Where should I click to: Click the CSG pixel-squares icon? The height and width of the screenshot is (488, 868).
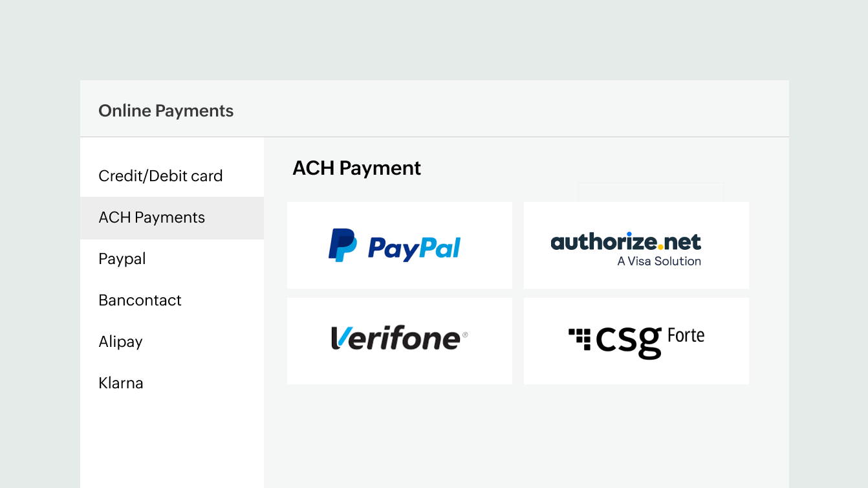[x=580, y=338]
